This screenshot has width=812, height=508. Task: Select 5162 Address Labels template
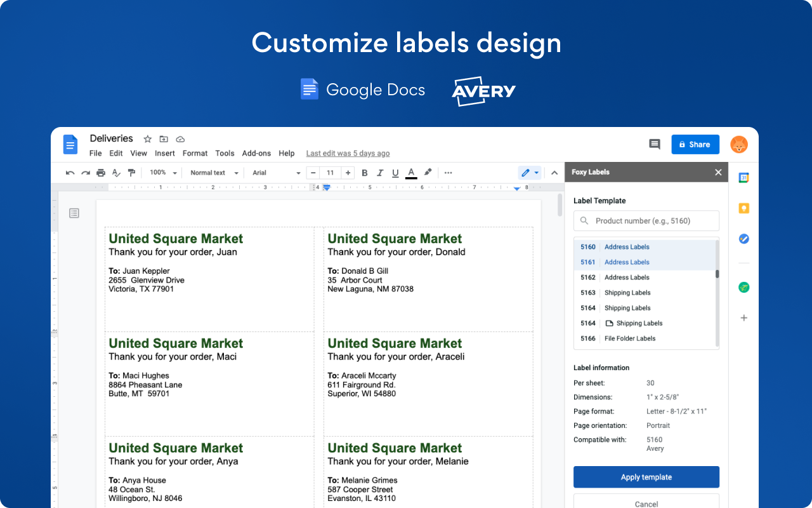[645, 277]
